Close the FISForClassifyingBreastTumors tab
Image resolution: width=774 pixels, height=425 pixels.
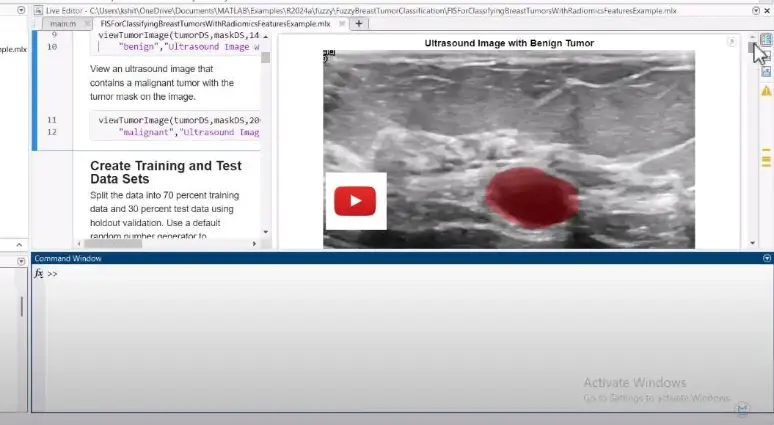point(337,23)
